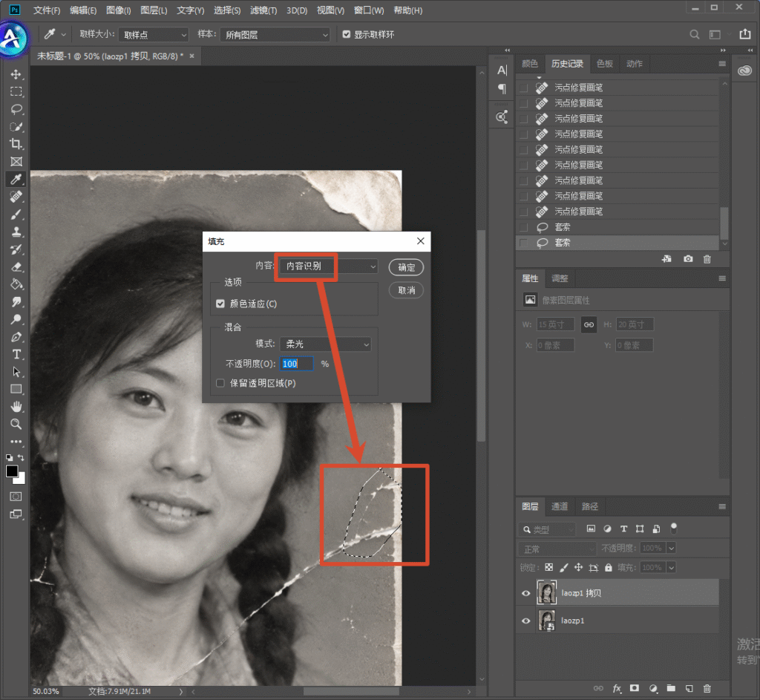Open layer blend mode 正常 dropdown

point(557,549)
